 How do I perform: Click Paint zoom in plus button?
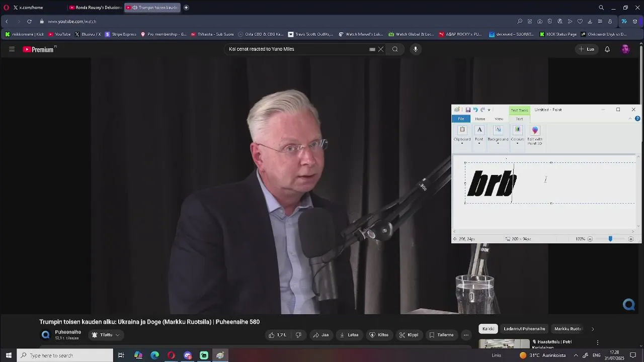631,239
